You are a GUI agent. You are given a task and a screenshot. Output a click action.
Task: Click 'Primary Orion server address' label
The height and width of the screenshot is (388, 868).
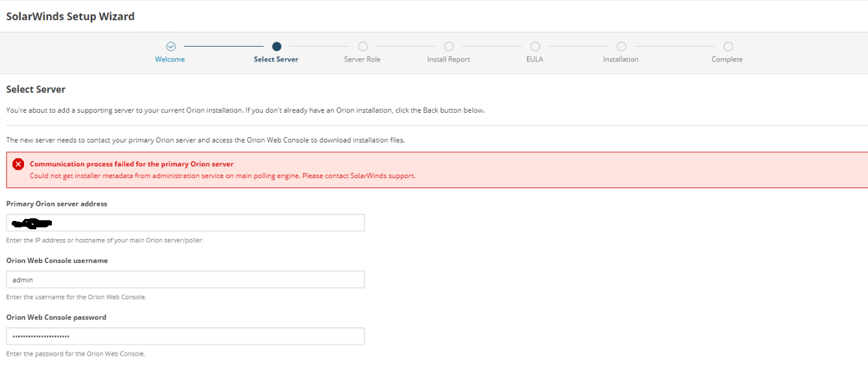(57, 203)
